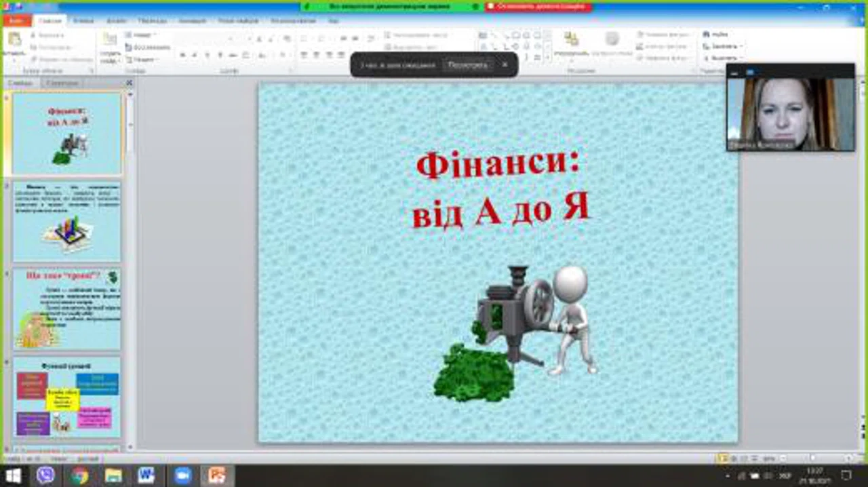The width and height of the screenshot is (868, 487).
Task: Minimize the Zoom video panel
Action: 734,72
